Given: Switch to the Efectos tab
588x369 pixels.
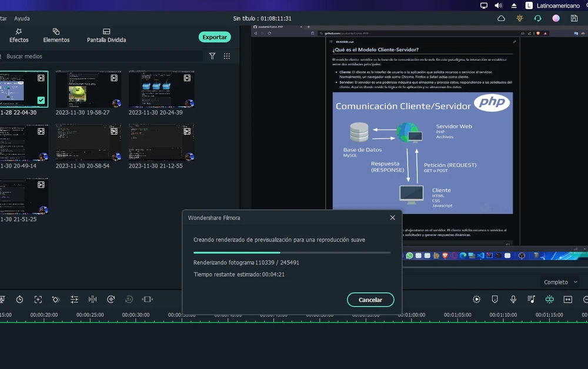Looking at the screenshot, I should pos(19,35).
